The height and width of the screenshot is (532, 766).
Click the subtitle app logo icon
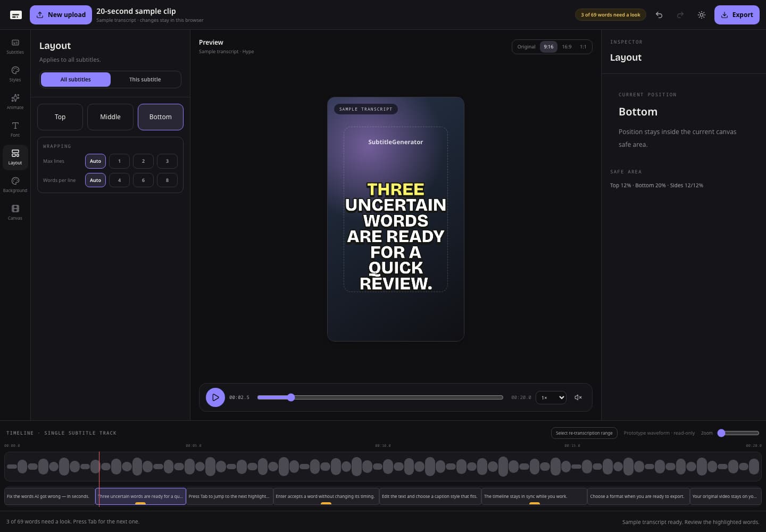coord(16,15)
